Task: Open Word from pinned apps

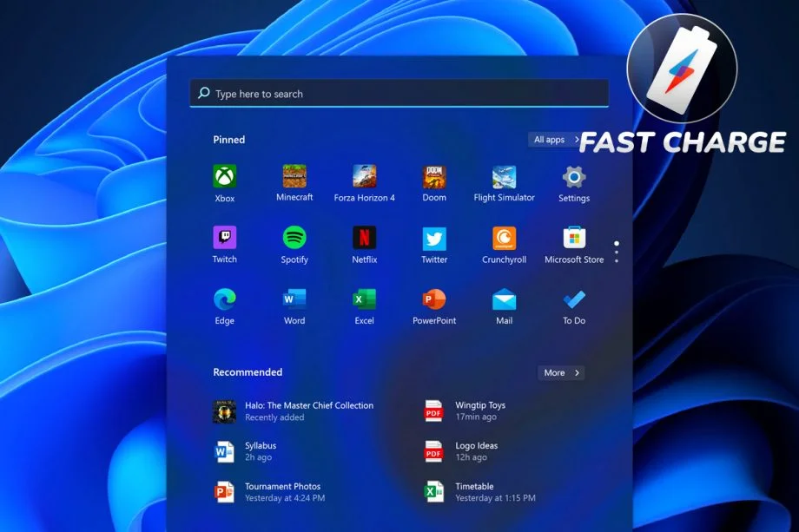Action: coord(294,299)
